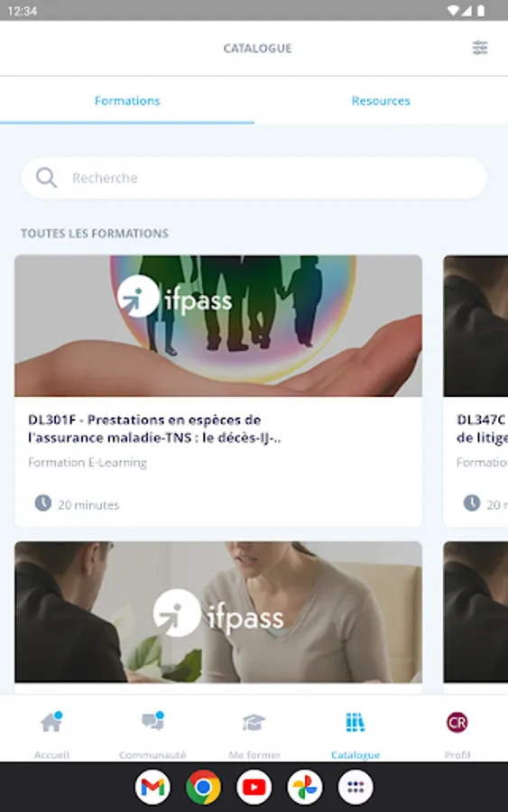
Task: Tap the search magnifier icon
Action: pyautogui.click(x=46, y=178)
